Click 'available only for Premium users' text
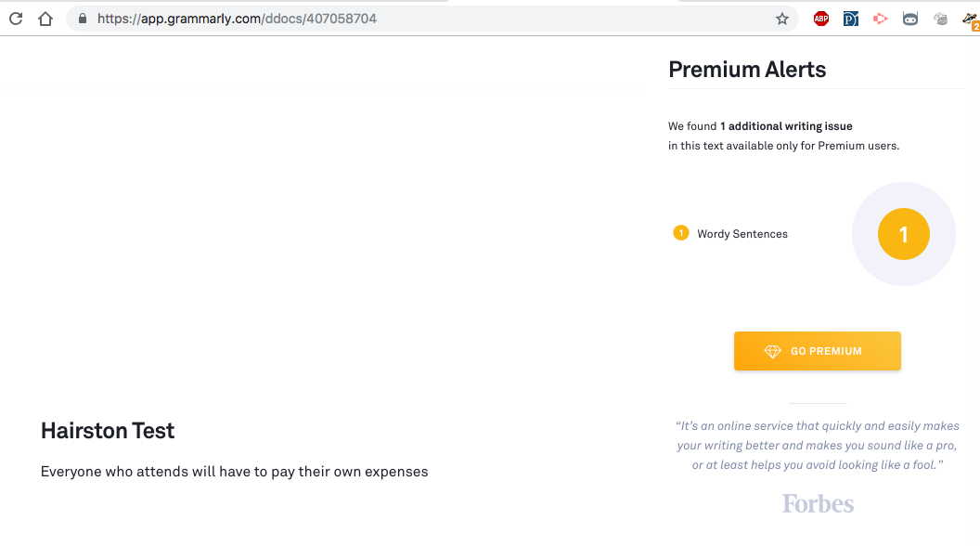The image size is (980, 546). tap(813, 146)
